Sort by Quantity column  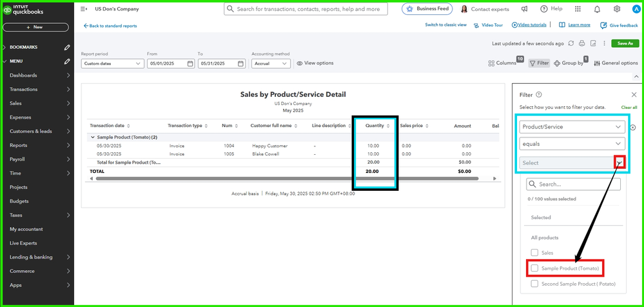(388, 126)
